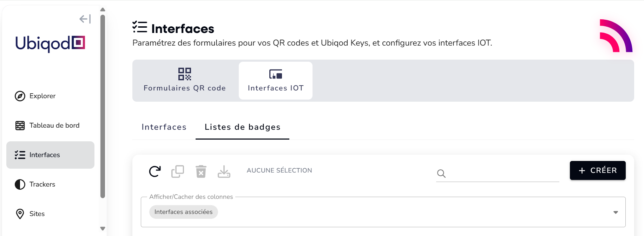
Task: Open Explorer from the sidebar
Action: pos(42,96)
